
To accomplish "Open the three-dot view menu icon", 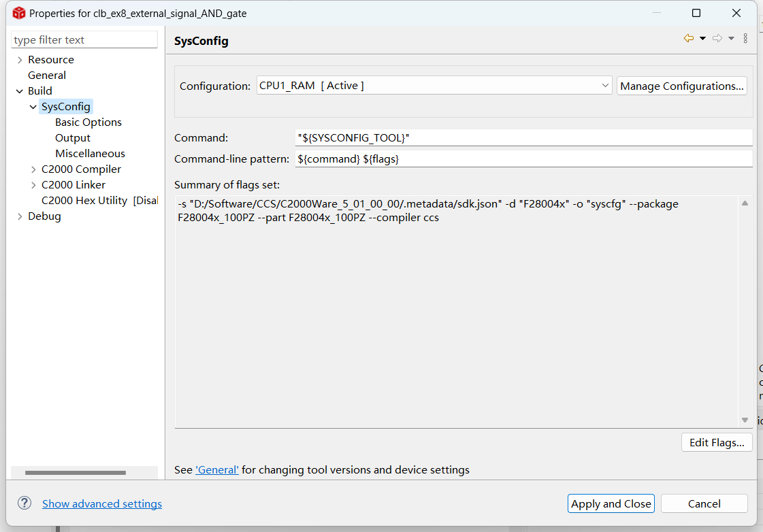I will 745,38.
